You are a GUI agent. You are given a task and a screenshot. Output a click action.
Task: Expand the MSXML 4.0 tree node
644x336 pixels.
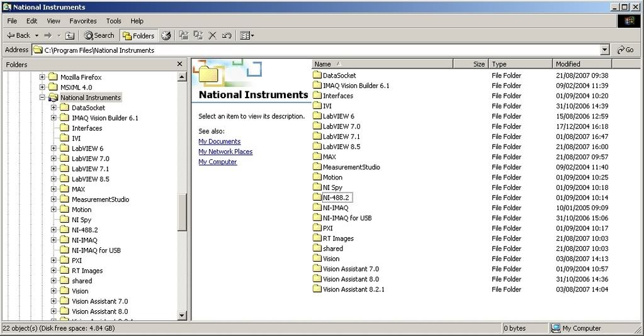[42, 87]
